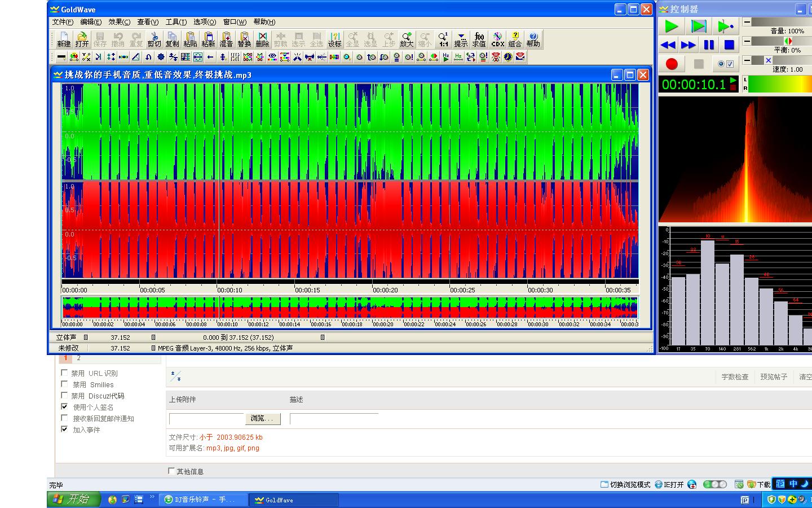Click the 速度 speed slider X handle
Viewport: 812px width, 508px height.
pyautogui.click(x=768, y=60)
